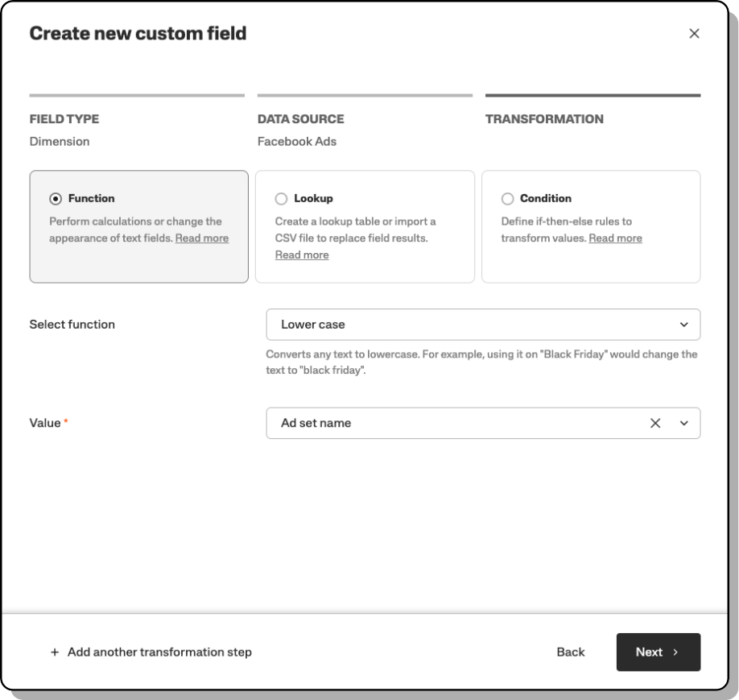Open Read more link under Lookup
Image resolution: width=739 pixels, height=700 pixels.
302,255
